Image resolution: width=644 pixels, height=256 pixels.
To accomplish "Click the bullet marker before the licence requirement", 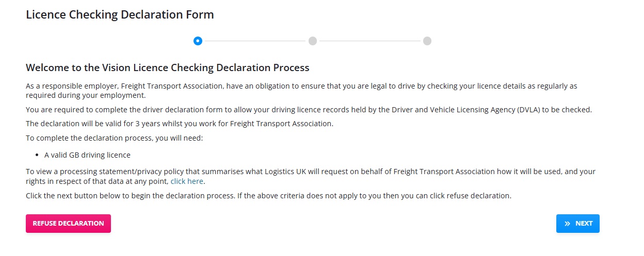I will pos(38,155).
